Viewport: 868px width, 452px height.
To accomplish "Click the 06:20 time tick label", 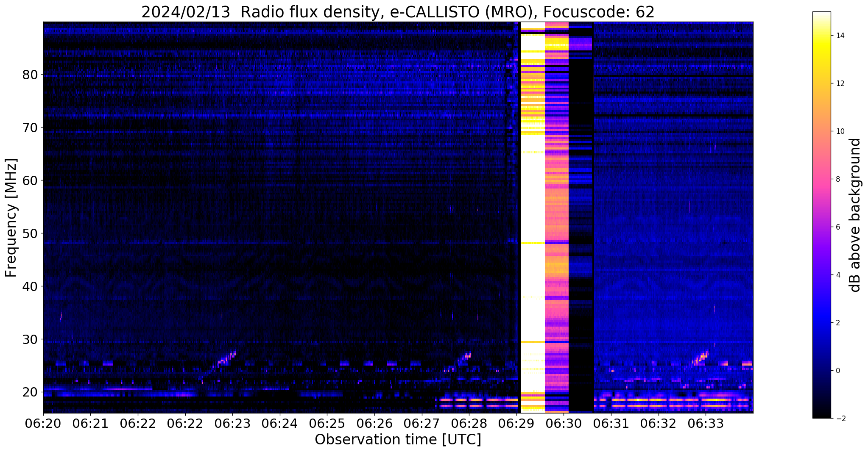I will [43, 423].
